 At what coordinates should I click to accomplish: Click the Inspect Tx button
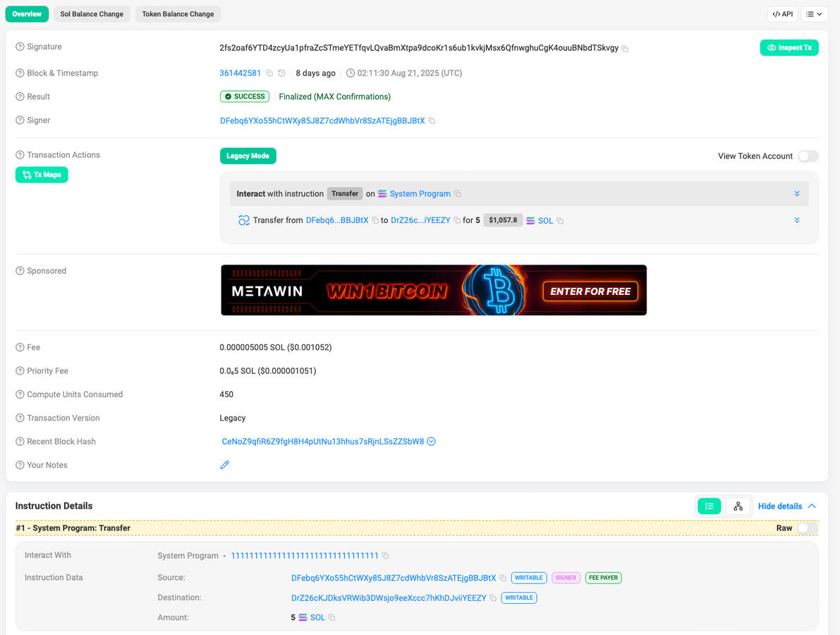click(x=789, y=48)
